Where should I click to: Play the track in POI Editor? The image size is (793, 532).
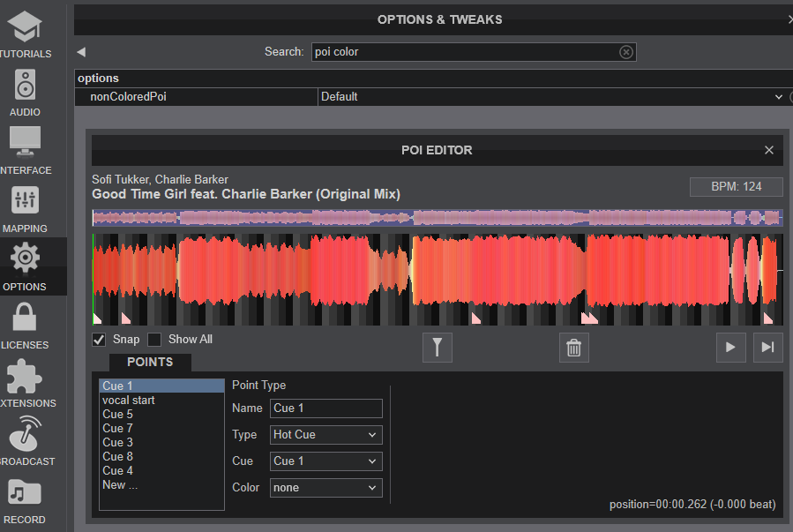click(x=730, y=348)
